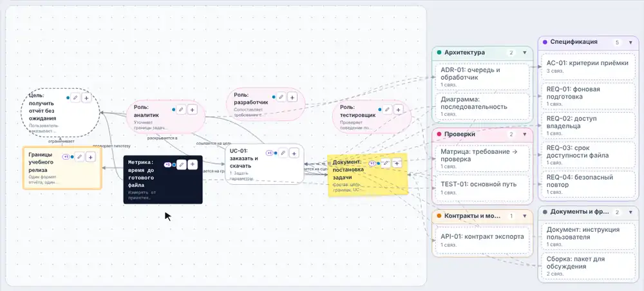
Task: Click the 'раскрывается в' connector label
Action: tap(162, 138)
